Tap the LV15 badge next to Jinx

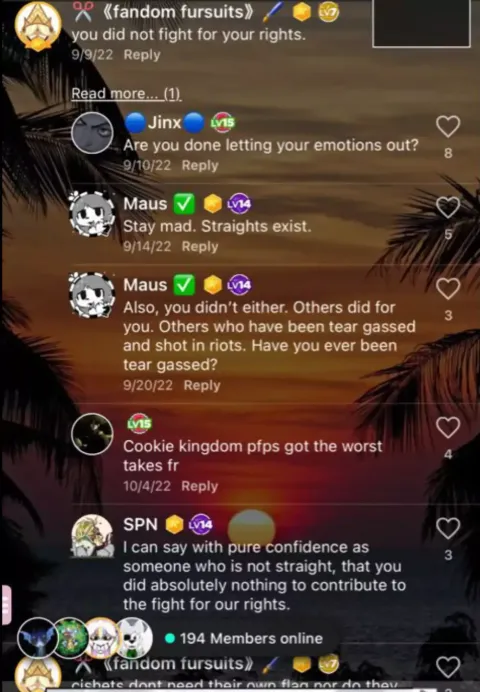tap(222, 123)
